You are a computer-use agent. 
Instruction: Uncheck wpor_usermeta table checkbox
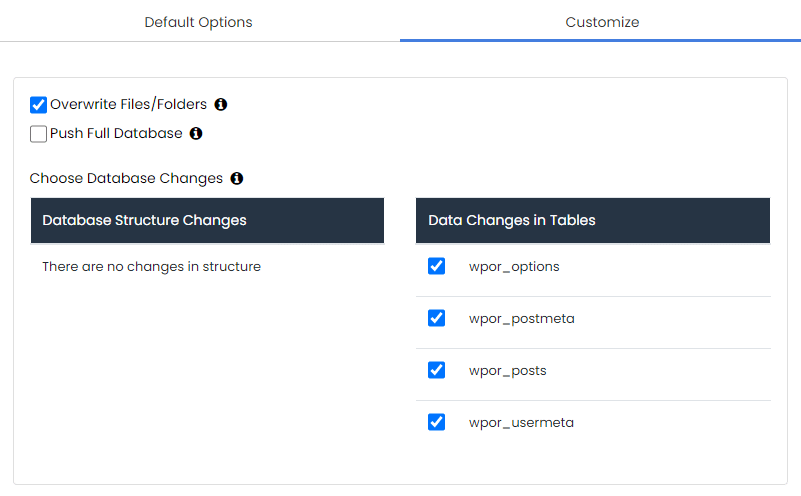(x=436, y=422)
